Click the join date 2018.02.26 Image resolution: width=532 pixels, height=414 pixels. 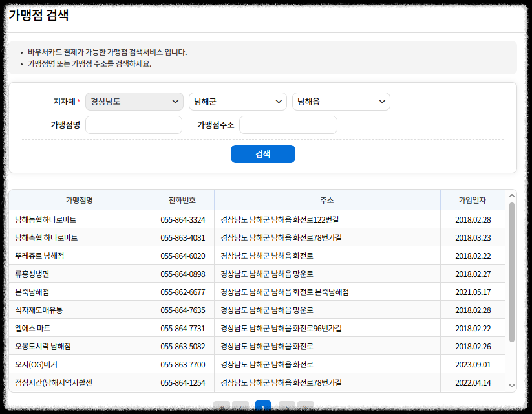(473, 347)
